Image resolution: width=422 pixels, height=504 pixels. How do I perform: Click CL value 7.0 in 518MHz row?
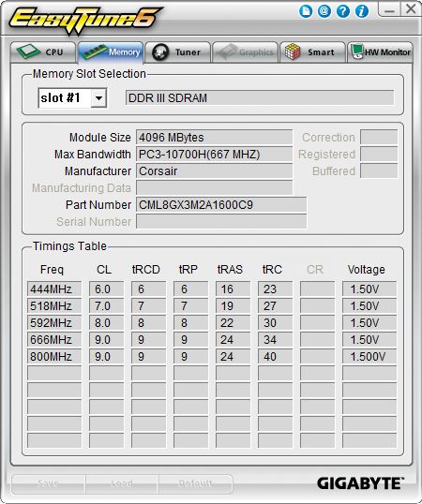tap(107, 305)
